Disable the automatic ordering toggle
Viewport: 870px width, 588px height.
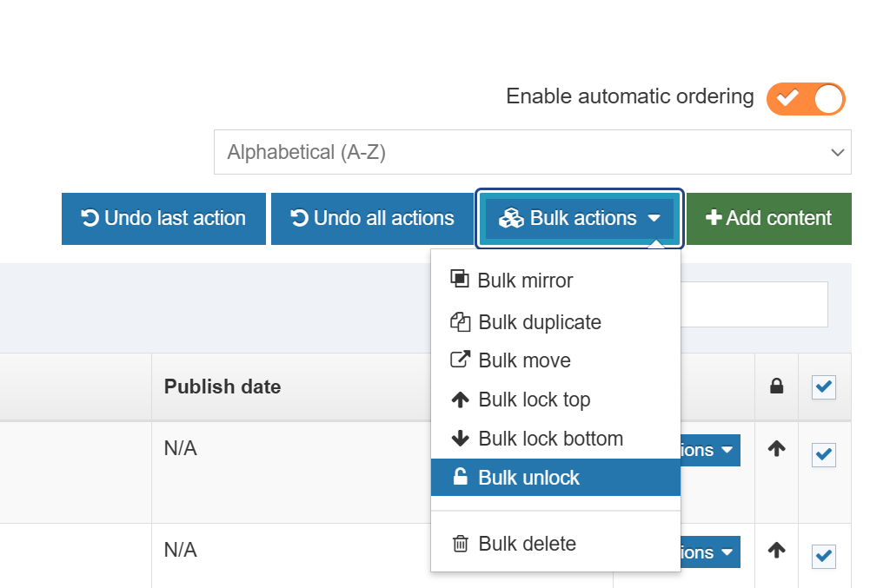click(805, 98)
